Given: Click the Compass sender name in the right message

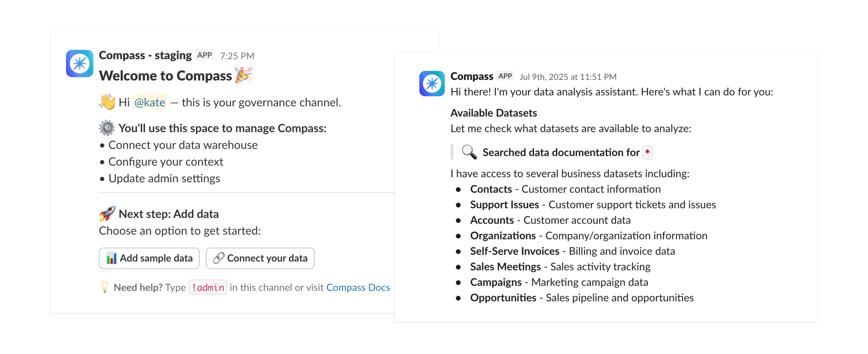Looking at the screenshot, I should point(471,76).
